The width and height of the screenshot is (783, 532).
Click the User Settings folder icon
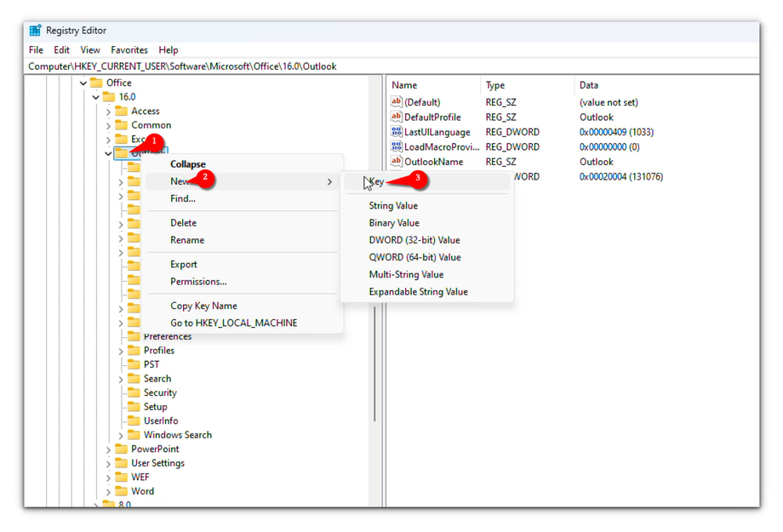(122, 462)
